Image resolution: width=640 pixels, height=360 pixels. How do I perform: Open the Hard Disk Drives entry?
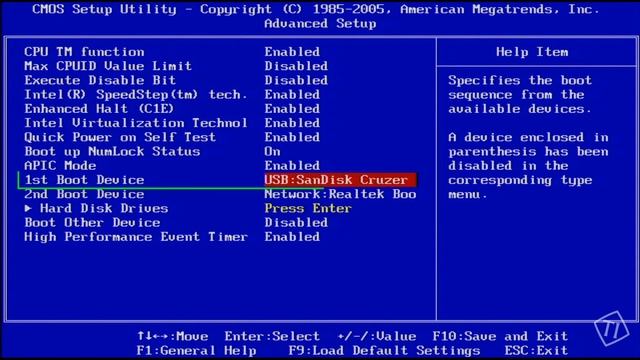(104, 209)
